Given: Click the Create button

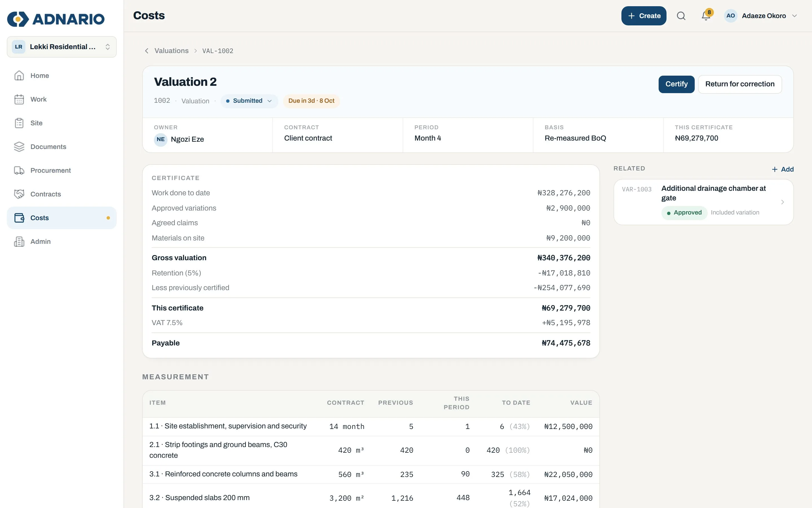Looking at the screenshot, I should pos(644,16).
